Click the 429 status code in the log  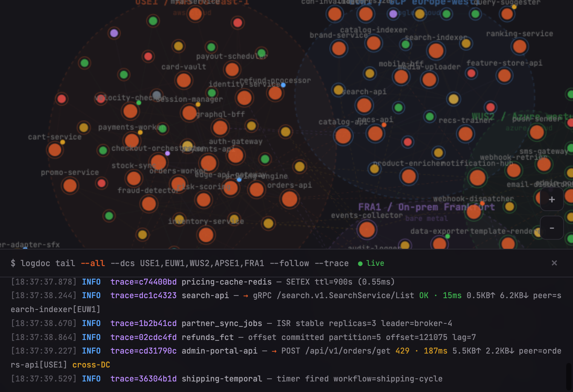(x=402, y=351)
